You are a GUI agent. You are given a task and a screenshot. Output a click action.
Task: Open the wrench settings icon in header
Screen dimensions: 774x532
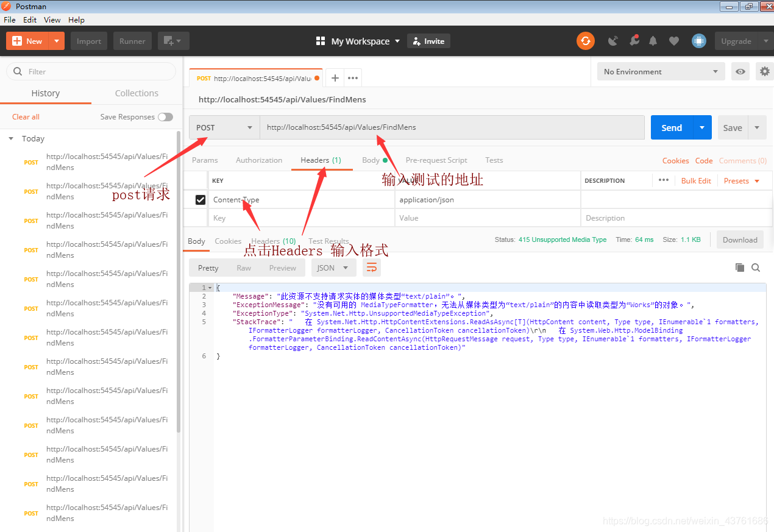click(x=634, y=41)
